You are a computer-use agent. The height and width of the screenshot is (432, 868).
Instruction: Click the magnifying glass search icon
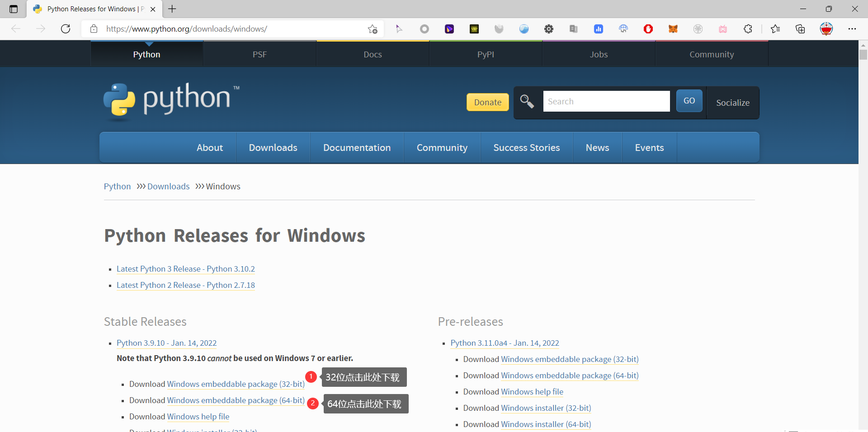point(527,101)
